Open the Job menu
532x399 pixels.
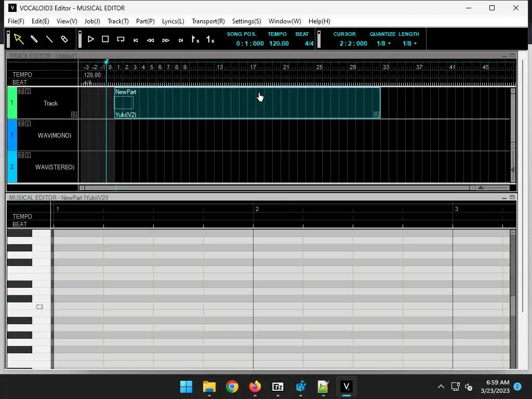(x=92, y=21)
